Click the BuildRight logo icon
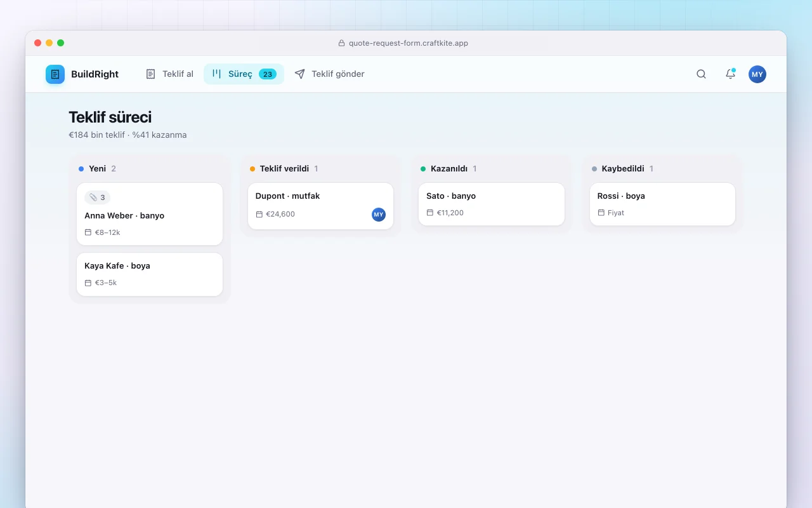 coord(55,74)
